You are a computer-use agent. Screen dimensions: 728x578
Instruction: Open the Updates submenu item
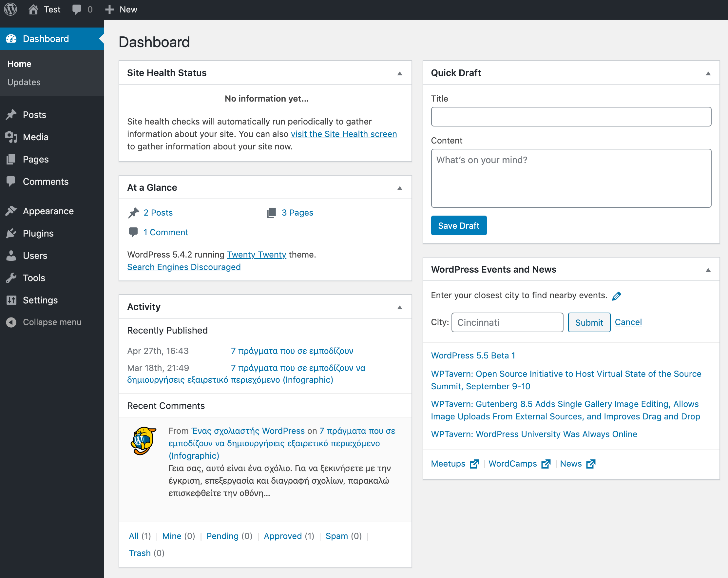(x=24, y=82)
